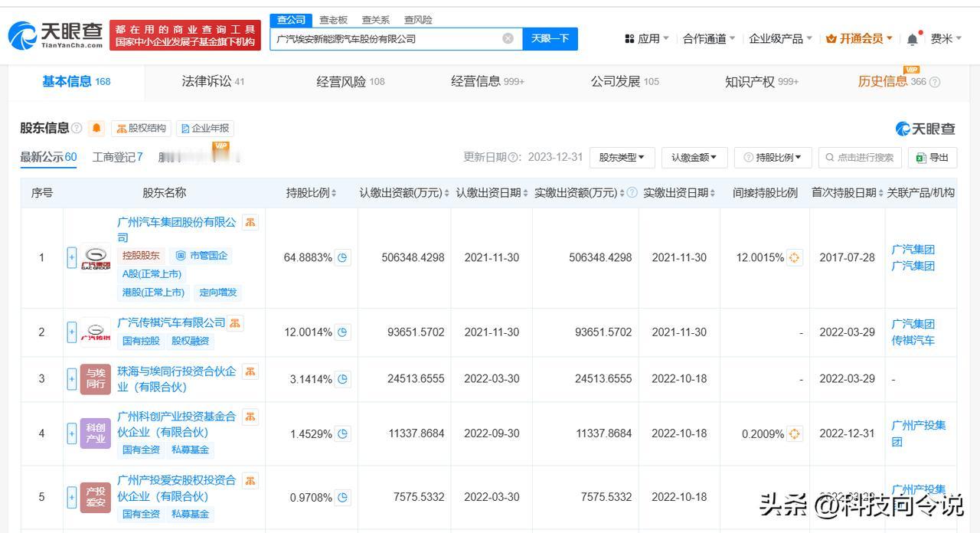Click indirect holding icon beside 12.0015%

click(x=795, y=257)
